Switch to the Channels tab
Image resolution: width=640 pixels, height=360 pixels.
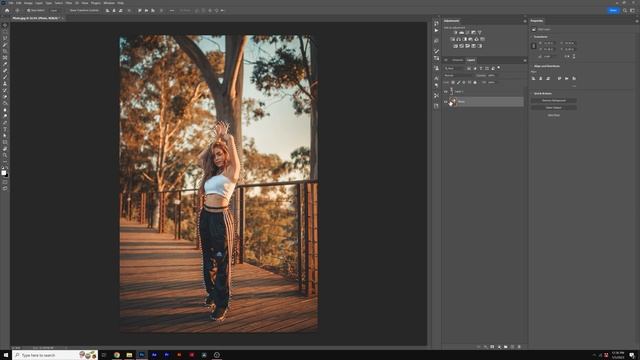tap(458, 60)
